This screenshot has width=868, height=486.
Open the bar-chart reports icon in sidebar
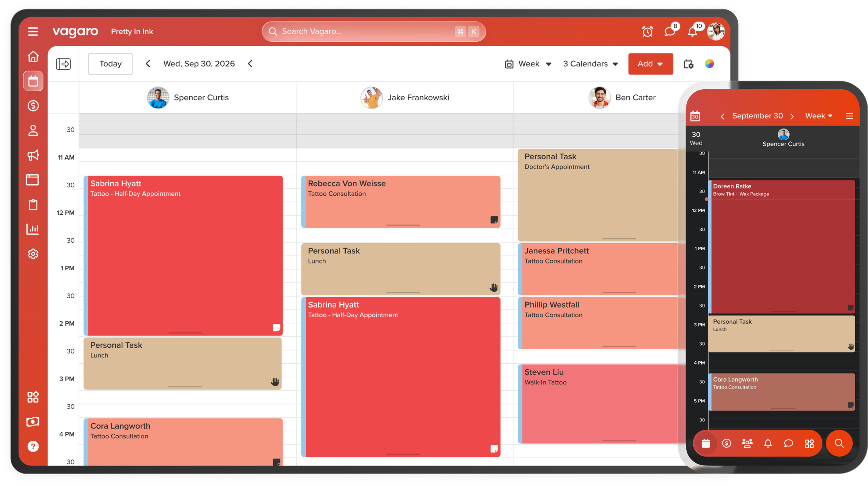33,229
